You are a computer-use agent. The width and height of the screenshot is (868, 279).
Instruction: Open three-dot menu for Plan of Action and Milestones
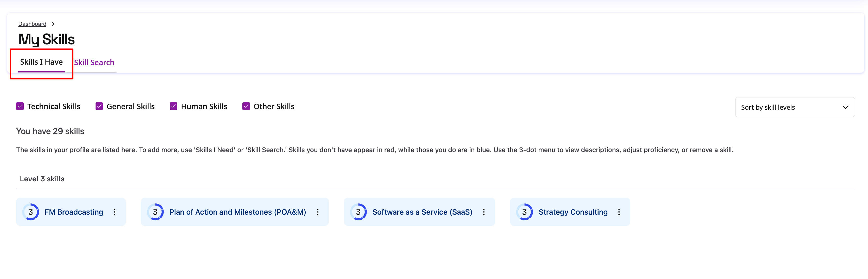317,212
